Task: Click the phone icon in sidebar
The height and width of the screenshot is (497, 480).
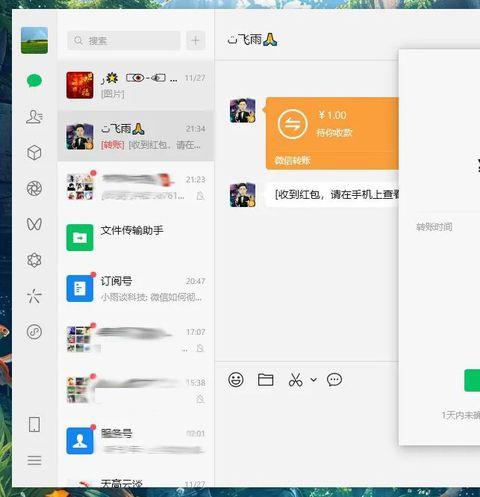Action: [34, 425]
